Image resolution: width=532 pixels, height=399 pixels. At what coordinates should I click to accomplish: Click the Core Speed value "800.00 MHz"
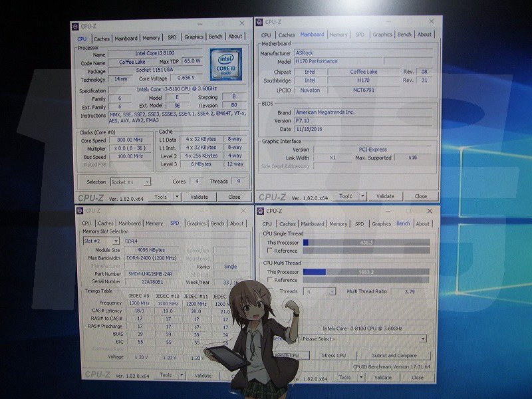click(x=130, y=140)
